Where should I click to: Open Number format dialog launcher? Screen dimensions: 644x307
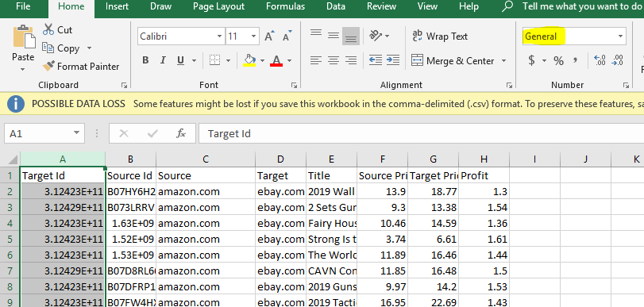click(626, 86)
